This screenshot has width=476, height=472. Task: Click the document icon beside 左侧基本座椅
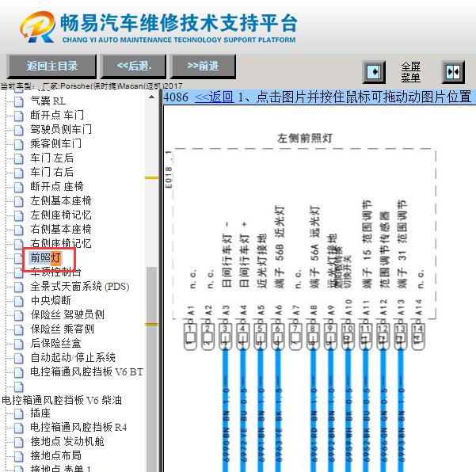[x=19, y=201]
